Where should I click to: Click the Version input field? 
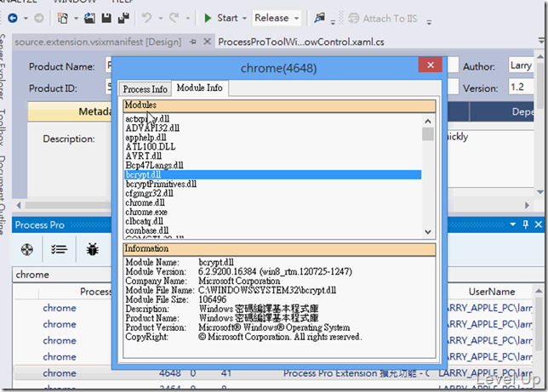(521, 87)
